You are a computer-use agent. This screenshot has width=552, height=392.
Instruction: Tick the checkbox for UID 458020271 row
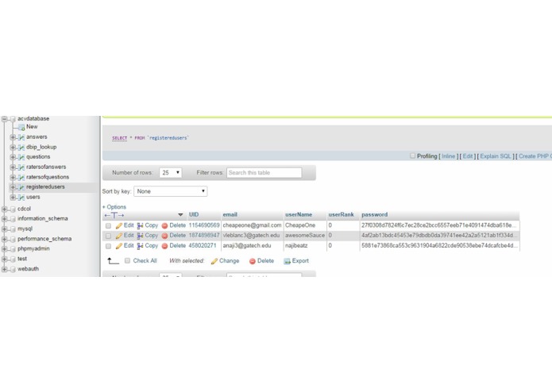click(108, 246)
